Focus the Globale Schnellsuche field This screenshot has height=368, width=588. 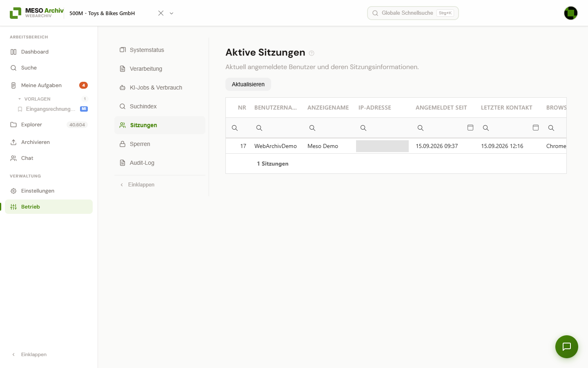[413, 13]
